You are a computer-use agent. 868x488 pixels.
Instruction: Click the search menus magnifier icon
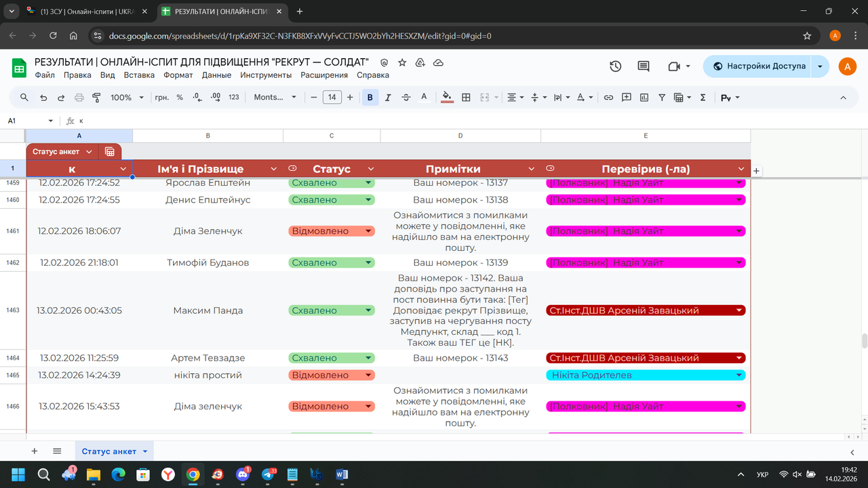(24, 98)
